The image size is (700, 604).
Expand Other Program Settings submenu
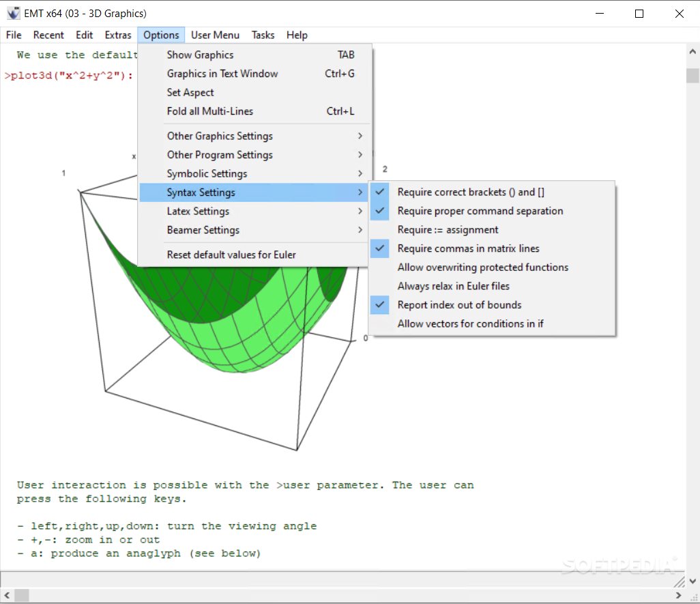[255, 154]
